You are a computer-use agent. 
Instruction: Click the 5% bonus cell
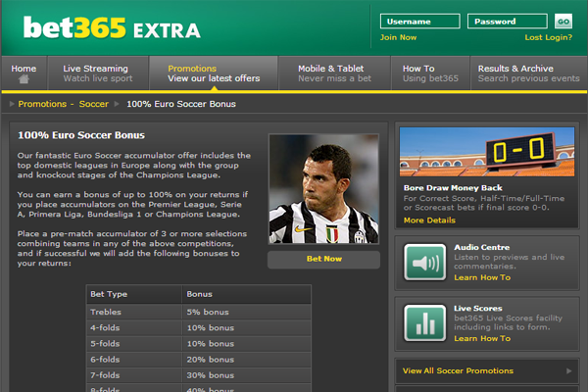pyautogui.click(x=247, y=312)
